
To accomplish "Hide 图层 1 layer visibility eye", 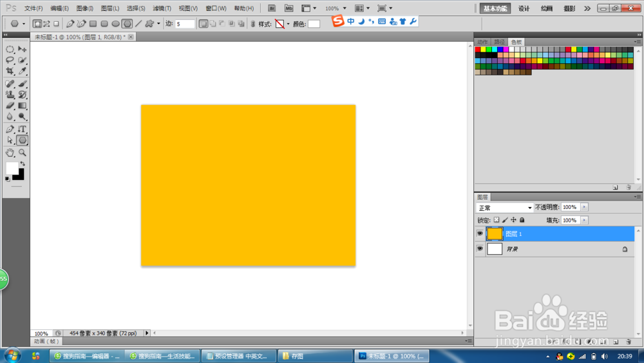I will [480, 233].
